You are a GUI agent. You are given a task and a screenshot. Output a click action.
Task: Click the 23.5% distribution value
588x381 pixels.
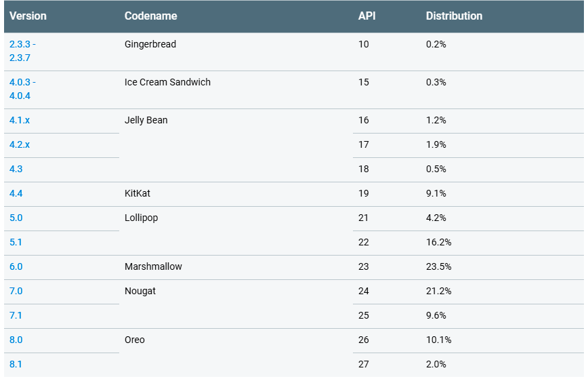(438, 266)
